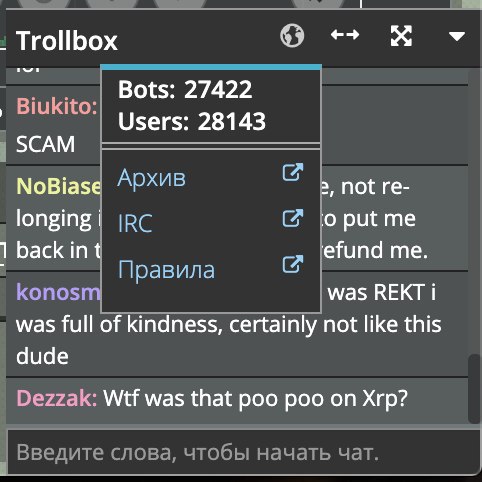Click the konosm username
Screen dimensions: 482x482
tap(58, 292)
